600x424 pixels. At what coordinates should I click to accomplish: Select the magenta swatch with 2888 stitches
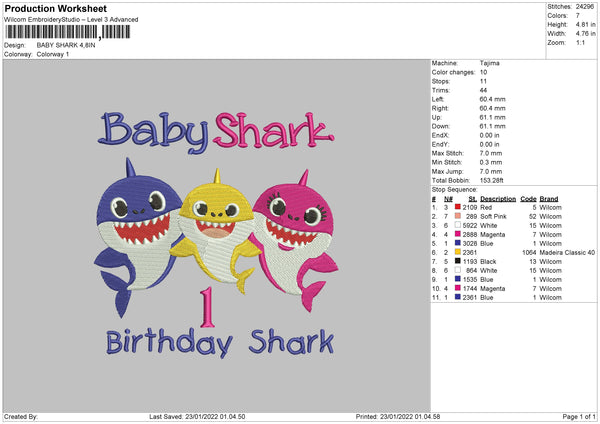pyautogui.click(x=458, y=234)
